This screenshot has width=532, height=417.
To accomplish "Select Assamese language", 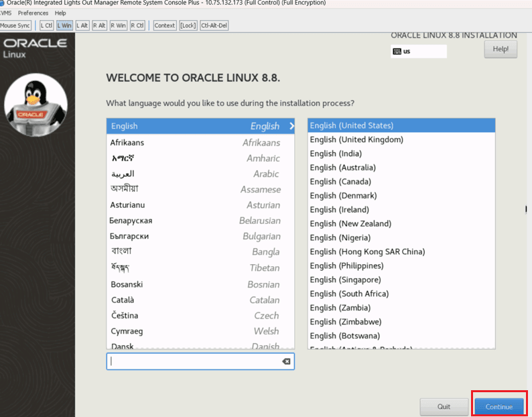I will pyautogui.click(x=200, y=189).
